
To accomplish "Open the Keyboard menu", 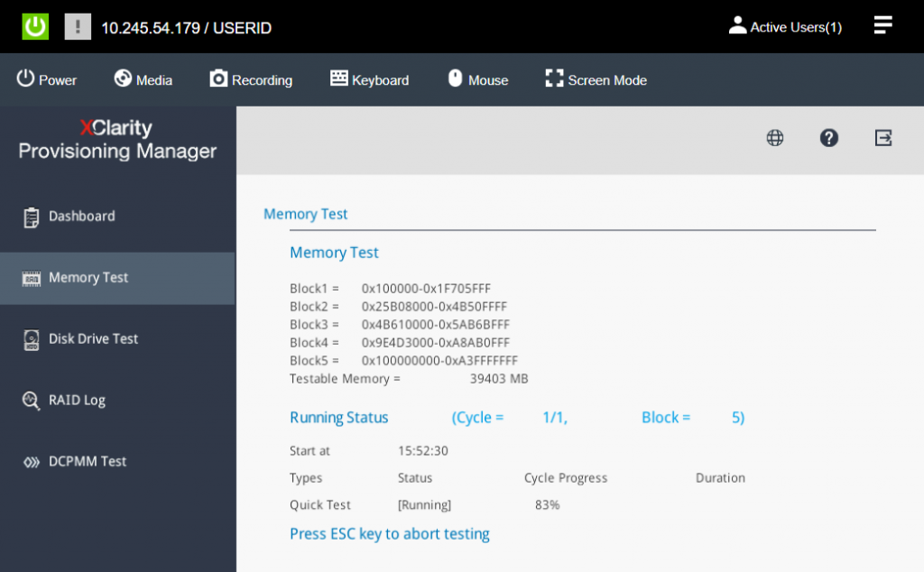I will (x=369, y=79).
